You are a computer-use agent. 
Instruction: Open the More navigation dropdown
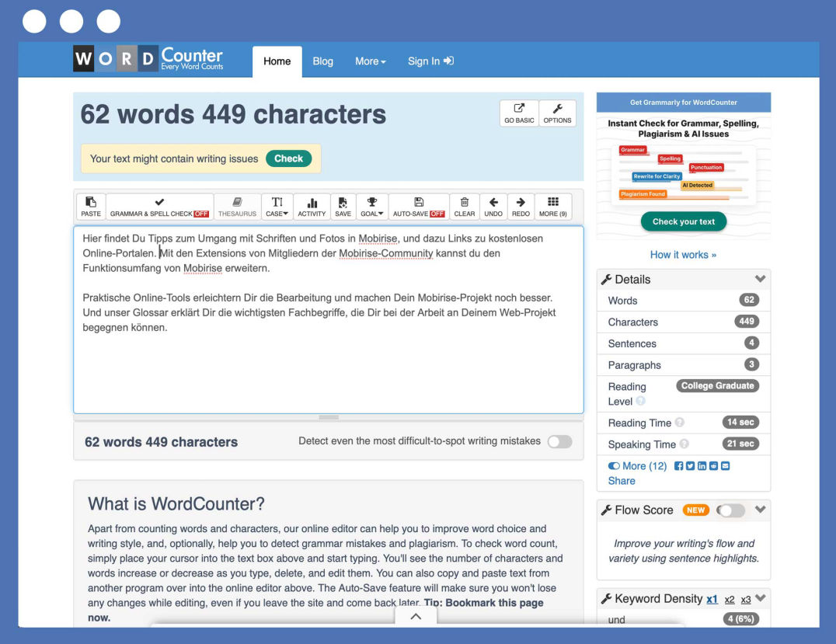(370, 61)
